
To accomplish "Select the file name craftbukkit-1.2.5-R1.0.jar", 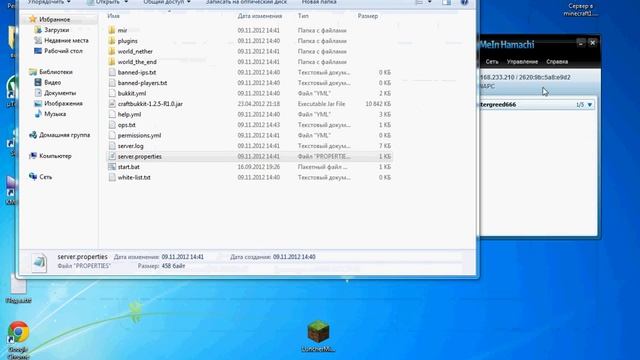I will tap(150, 104).
